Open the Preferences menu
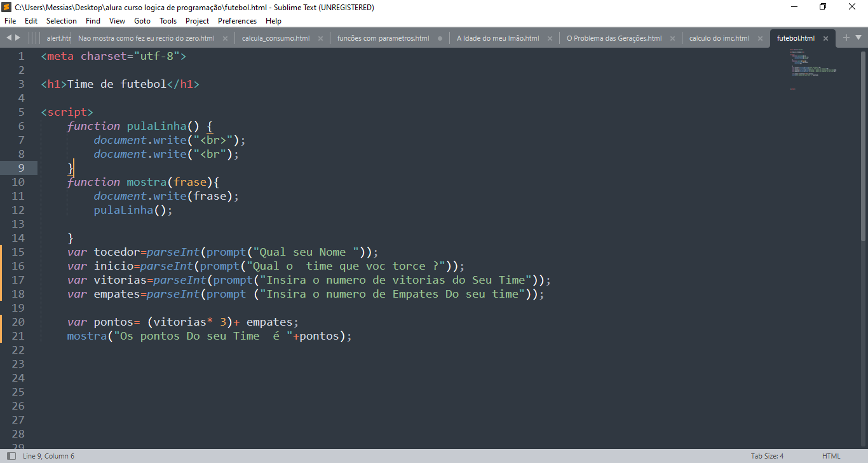 237,21
